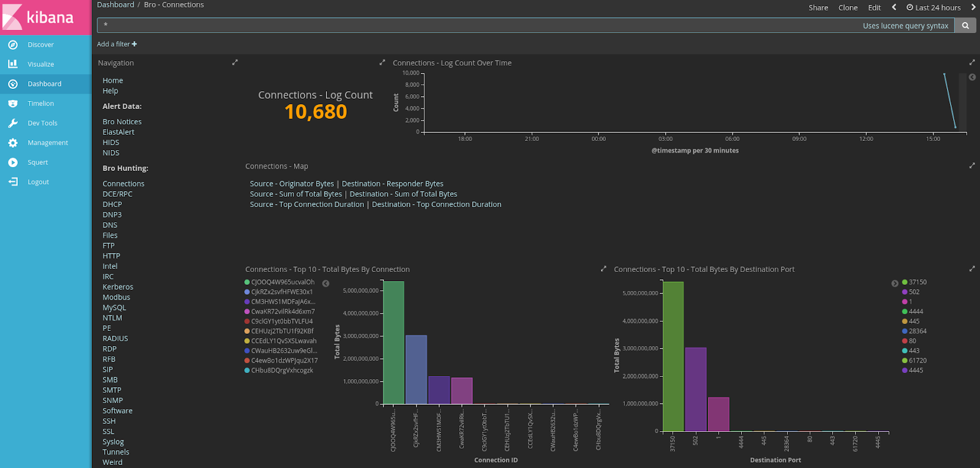Open Destination - Sum of Total Bytes link
This screenshot has height=468, width=980.
pyautogui.click(x=403, y=194)
